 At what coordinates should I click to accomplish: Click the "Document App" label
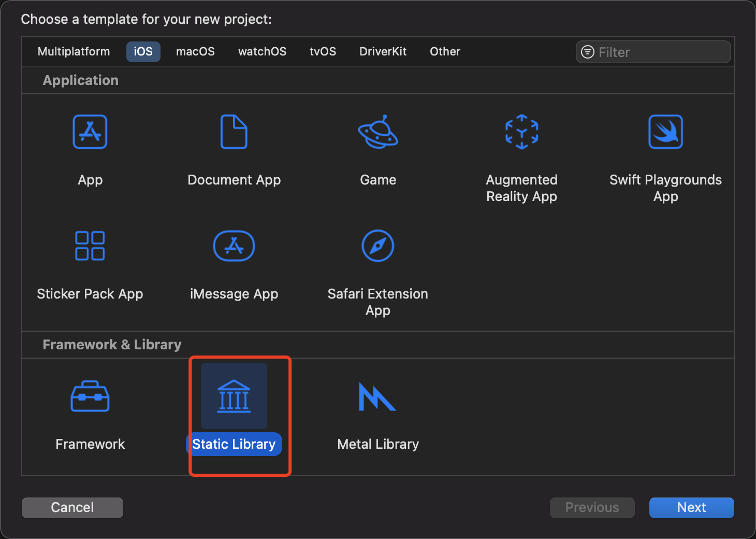(x=234, y=180)
